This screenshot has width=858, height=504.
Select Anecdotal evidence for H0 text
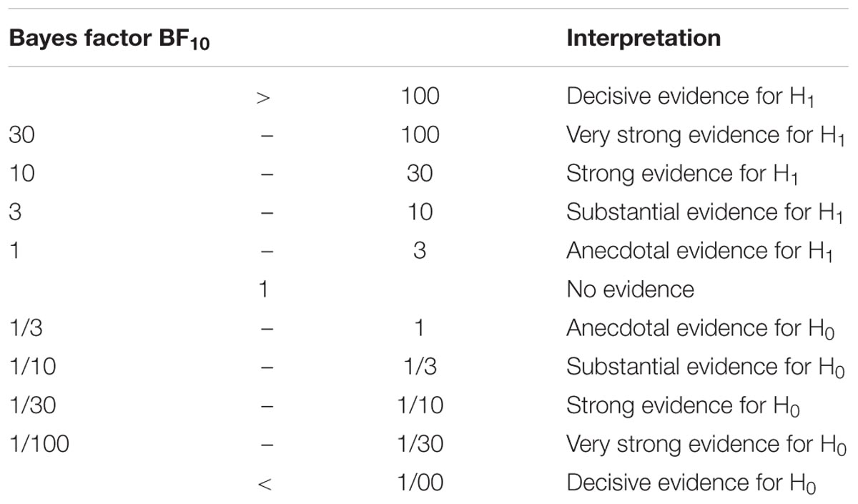click(701, 329)
